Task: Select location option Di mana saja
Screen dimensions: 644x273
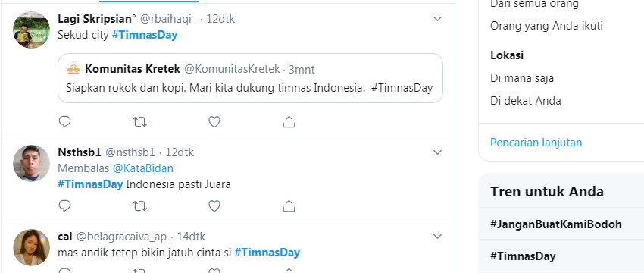Action: tap(521, 78)
